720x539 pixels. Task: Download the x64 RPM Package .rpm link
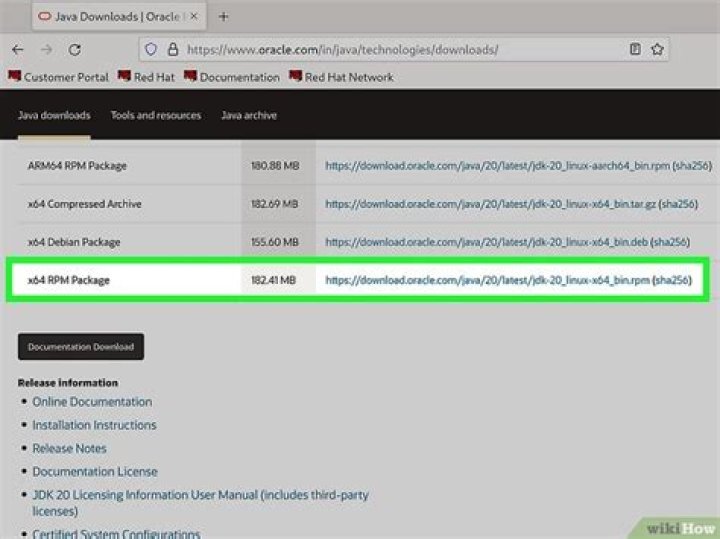click(x=488, y=280)
